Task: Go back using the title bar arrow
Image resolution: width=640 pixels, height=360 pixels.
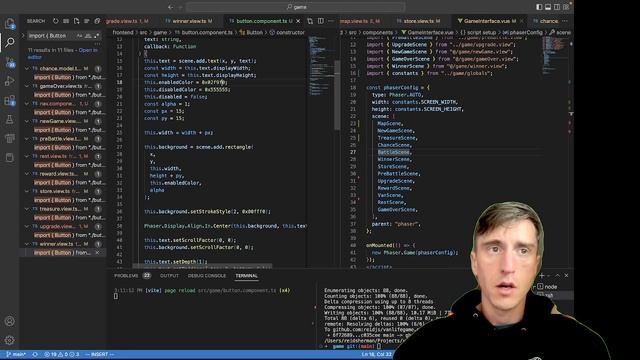Action: pos(171,7)
